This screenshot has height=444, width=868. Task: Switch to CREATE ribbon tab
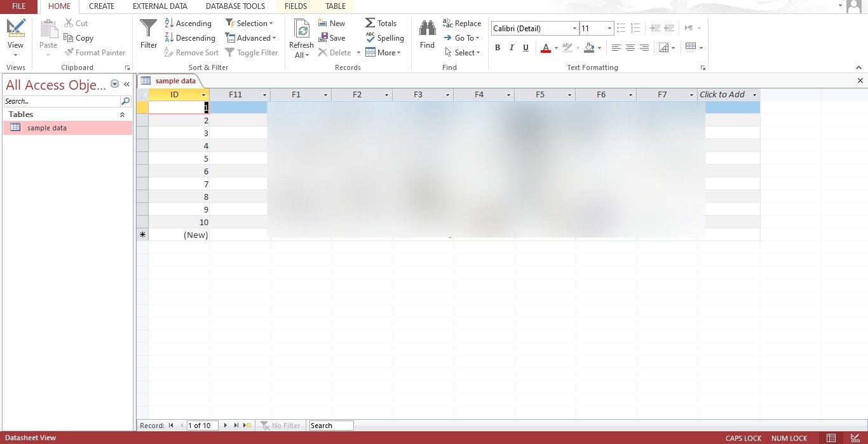tap(102, 6)
